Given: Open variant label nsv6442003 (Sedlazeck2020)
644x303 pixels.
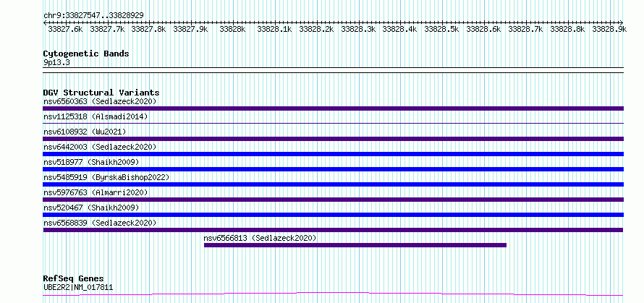Looking at the screenshot, I should (100, 147).
